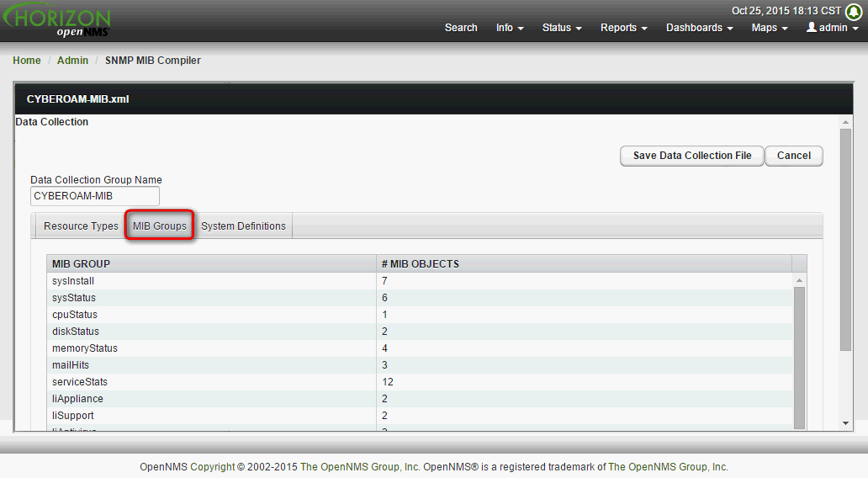Open the admin account dropdown
The height and width of the screenshot is (478, 868).
[x=833, y=28]
